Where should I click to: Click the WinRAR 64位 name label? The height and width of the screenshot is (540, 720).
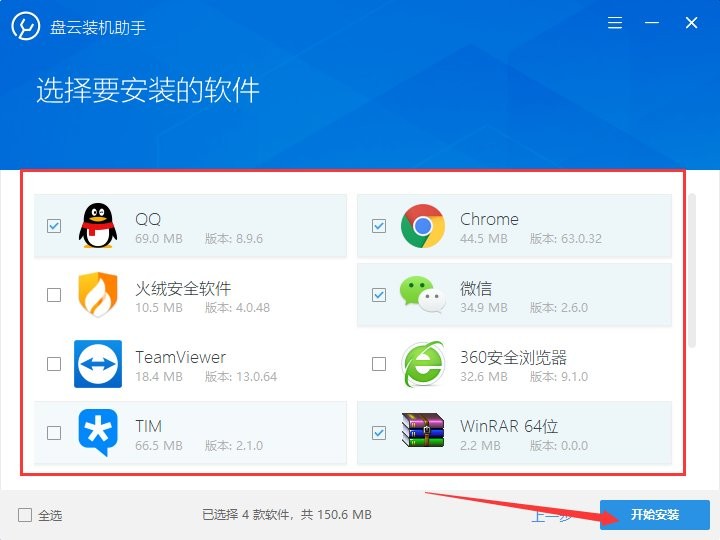click(x=509, y=426)
